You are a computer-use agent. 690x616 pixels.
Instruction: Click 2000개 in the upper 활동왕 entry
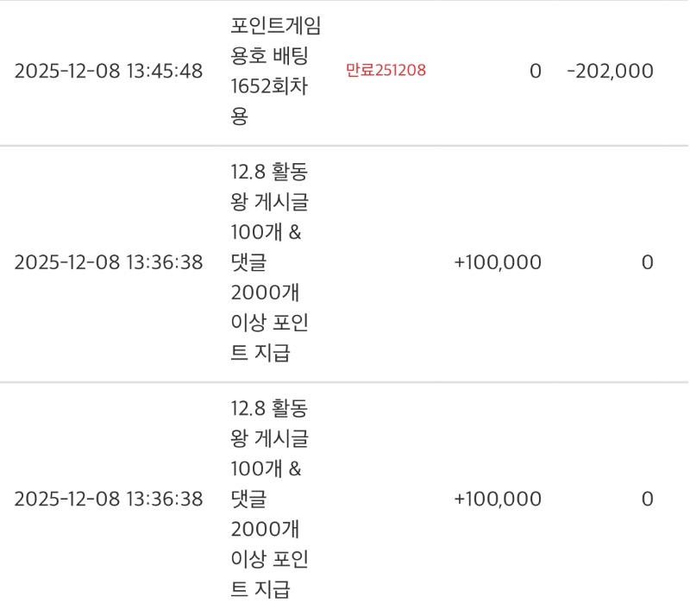coord(266,292)
